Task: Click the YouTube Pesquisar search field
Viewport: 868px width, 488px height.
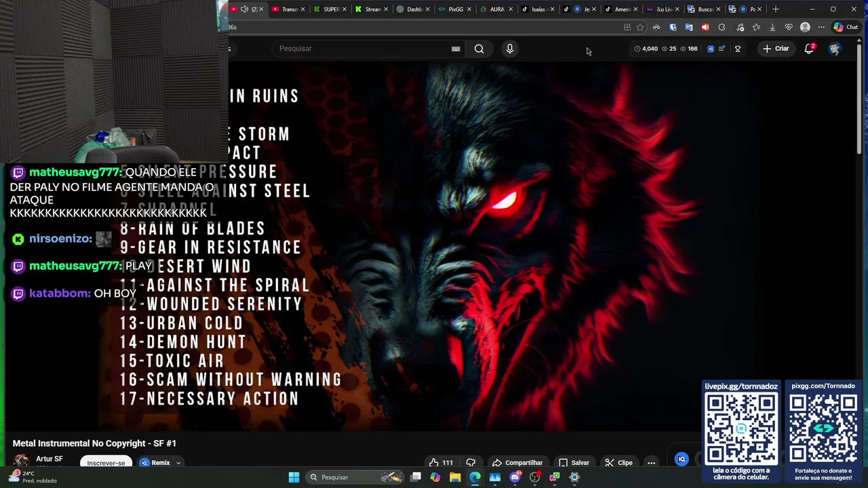Action: click(370, 49)
